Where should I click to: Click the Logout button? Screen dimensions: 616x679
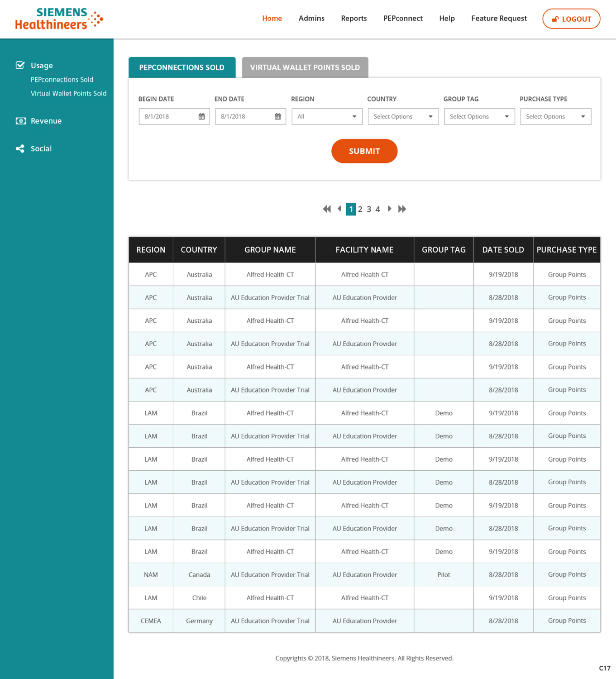tap(571, 19)
